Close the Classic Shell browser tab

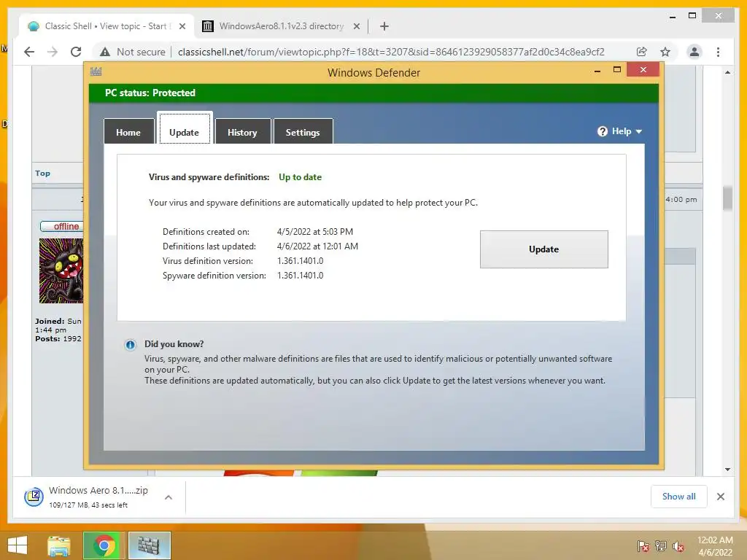[x=182, y=27]
